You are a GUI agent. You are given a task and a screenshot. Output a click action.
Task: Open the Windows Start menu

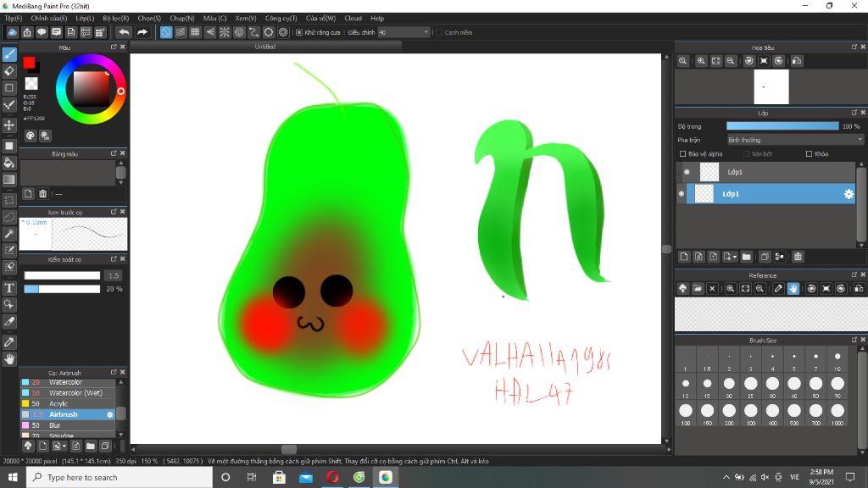pyautogui.click(x=13, y=477)
